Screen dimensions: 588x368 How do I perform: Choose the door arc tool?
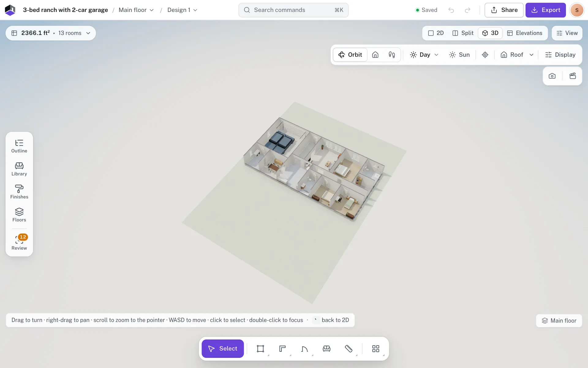click(304, 349)
